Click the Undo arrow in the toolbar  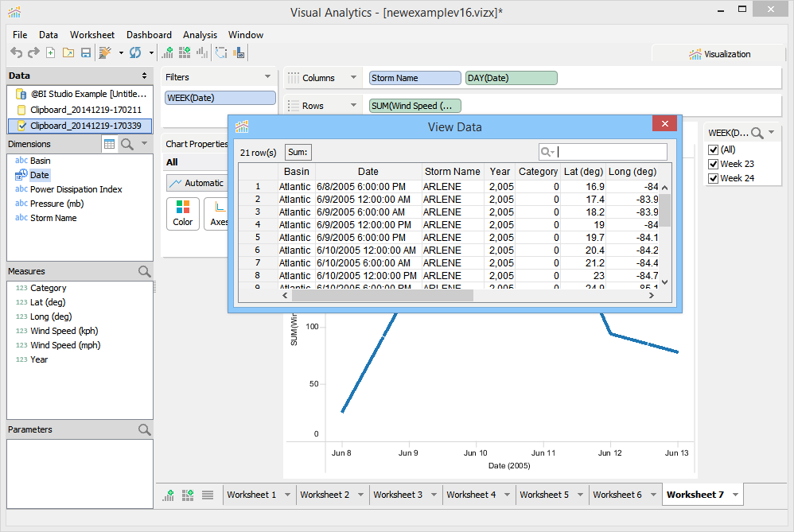pyautogui.click(x=16, y=52)
